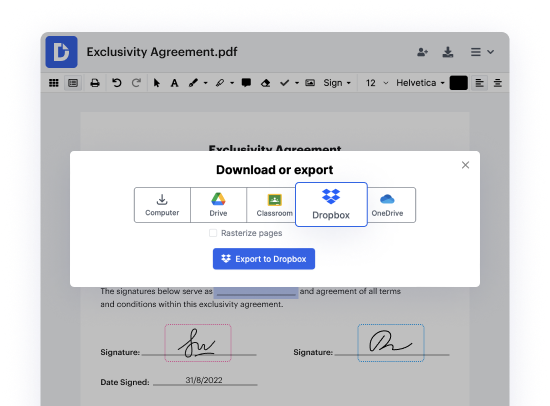This screenshot has width=550, height=406.
Task: Choose the OneDrive export option
Action: click(x=391, y=205)
